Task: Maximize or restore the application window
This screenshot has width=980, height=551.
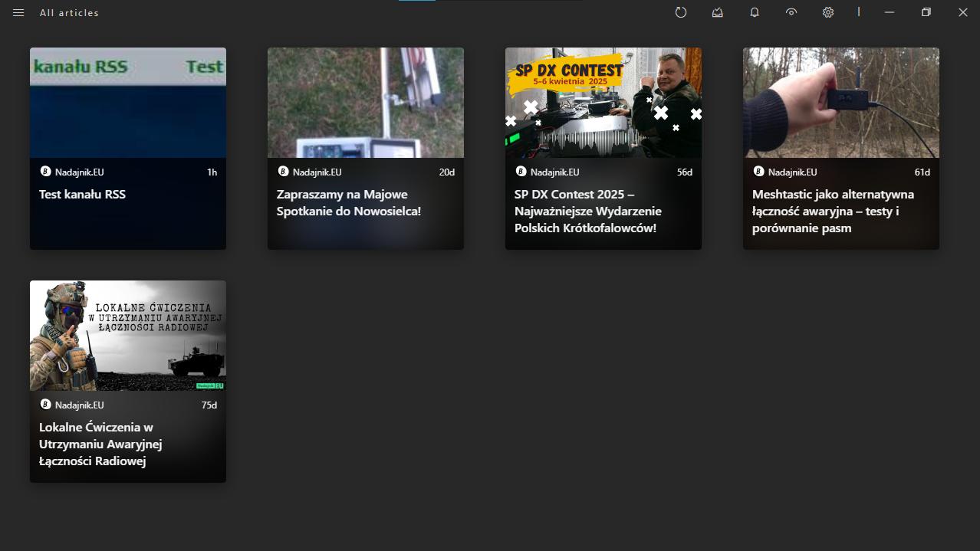Action: point(926,12)
